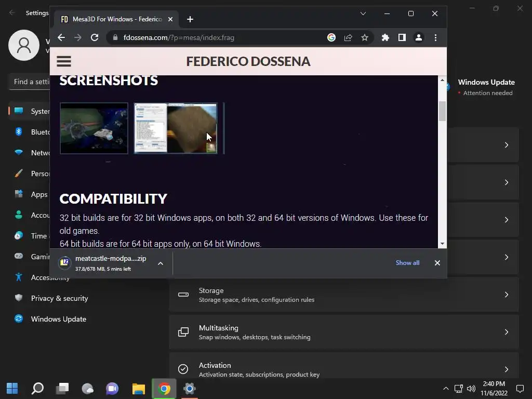Go back in Chrome browser
The image size is (532, 399).
pos(61,37)
